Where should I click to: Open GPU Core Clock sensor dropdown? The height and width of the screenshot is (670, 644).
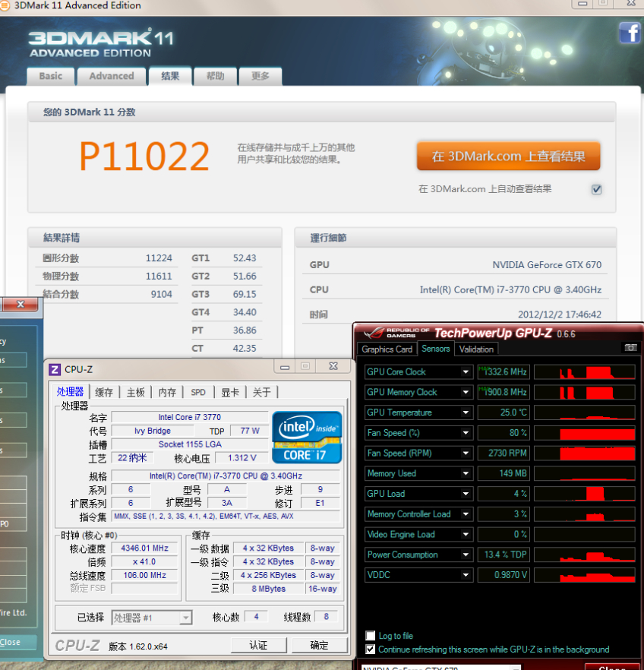tap(466, 371)
